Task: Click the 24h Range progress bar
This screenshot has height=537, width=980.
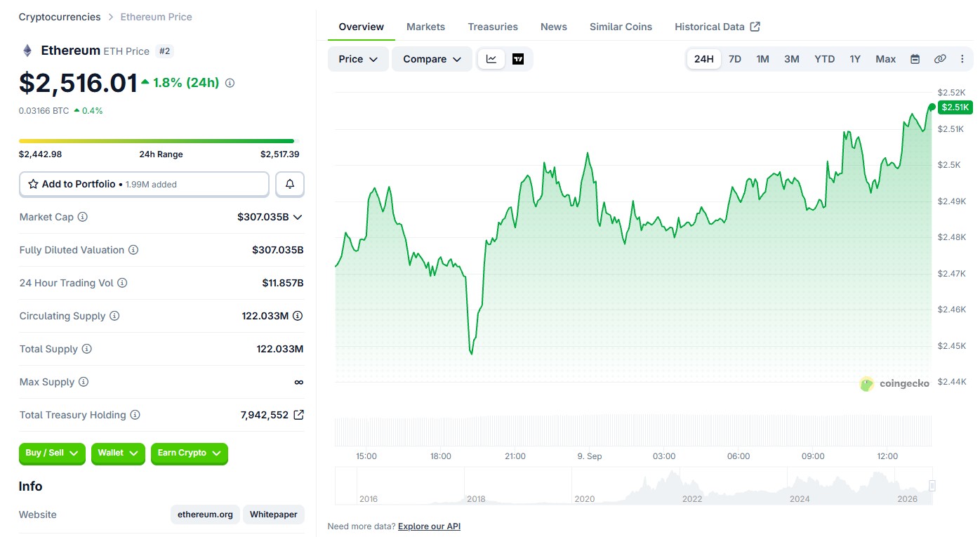Action: click(x=159, y=141)
